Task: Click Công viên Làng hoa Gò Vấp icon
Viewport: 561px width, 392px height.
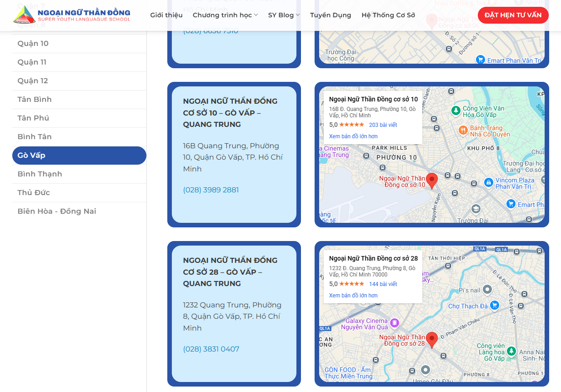Action: coord(511,352)
